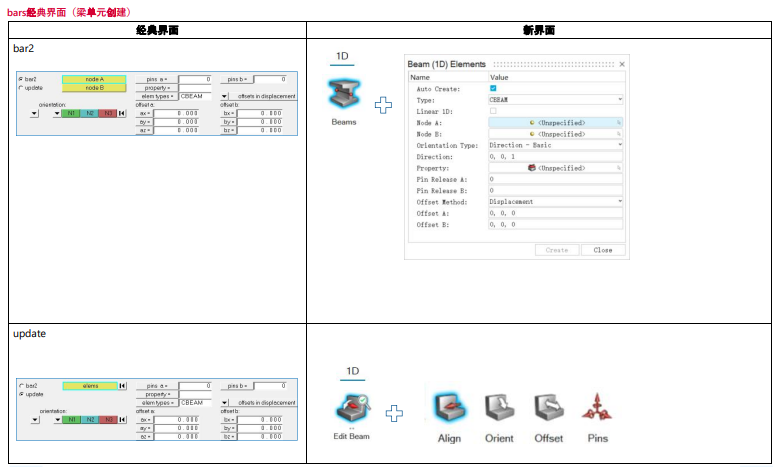This screenshot has width=777, height=467.
Task: Switch to the 1D tab above Beams
Action: [x=342, y=57]
